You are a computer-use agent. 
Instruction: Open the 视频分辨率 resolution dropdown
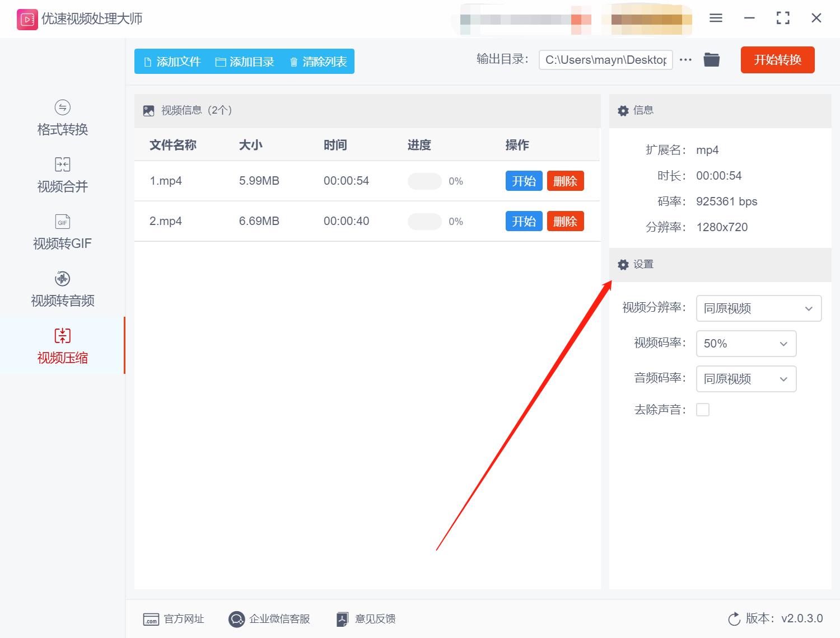click(x=758, y=308)
